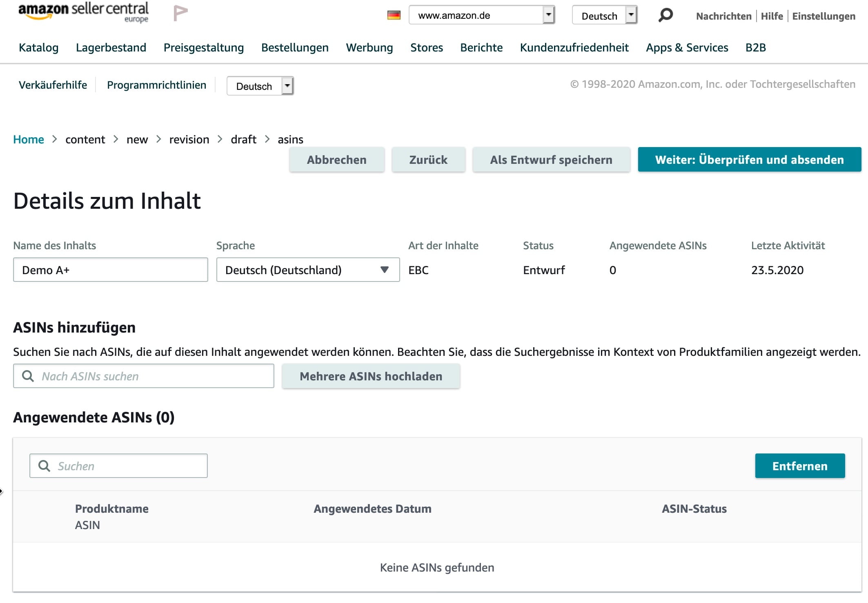Click the EBC content type value
Screen dimensions: 868x603
tap(418, 270)
